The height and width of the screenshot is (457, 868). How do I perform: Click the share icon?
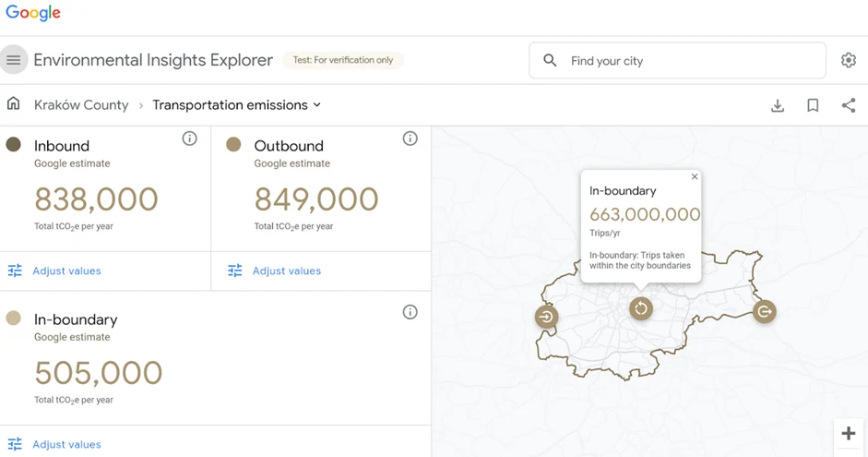848,105
